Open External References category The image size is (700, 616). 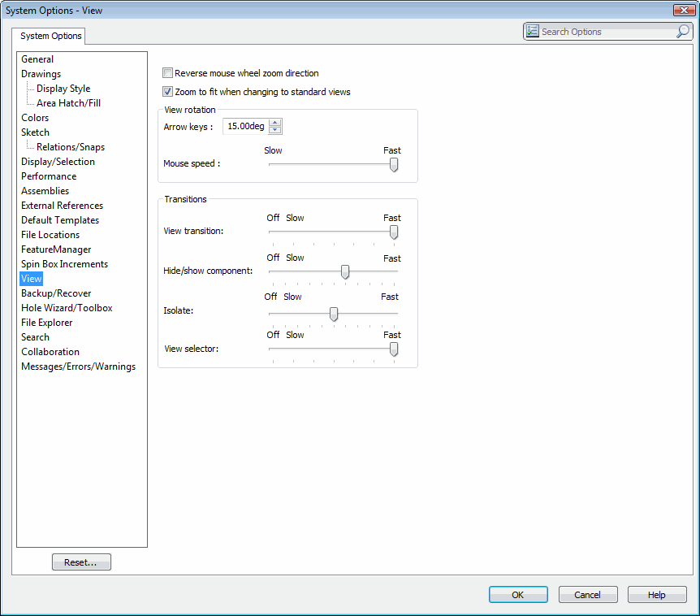[x=62, y=206]
